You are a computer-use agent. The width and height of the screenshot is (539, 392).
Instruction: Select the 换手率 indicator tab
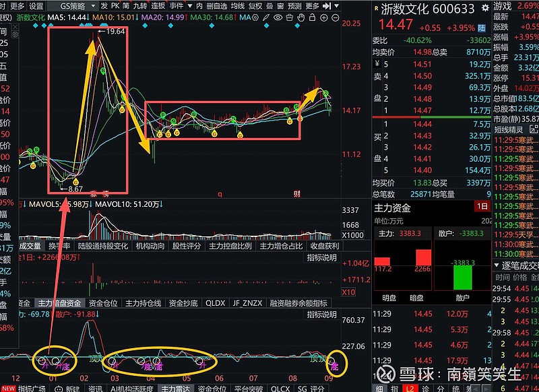click(59, 246)
